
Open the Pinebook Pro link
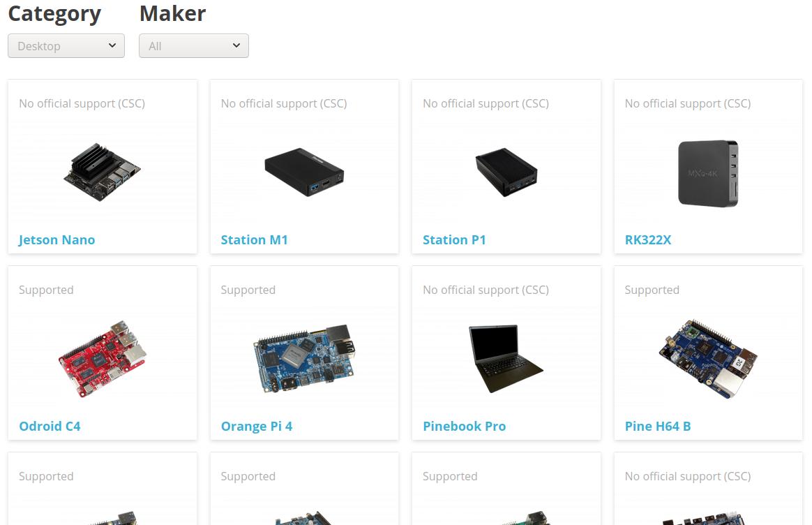point(464,427)
